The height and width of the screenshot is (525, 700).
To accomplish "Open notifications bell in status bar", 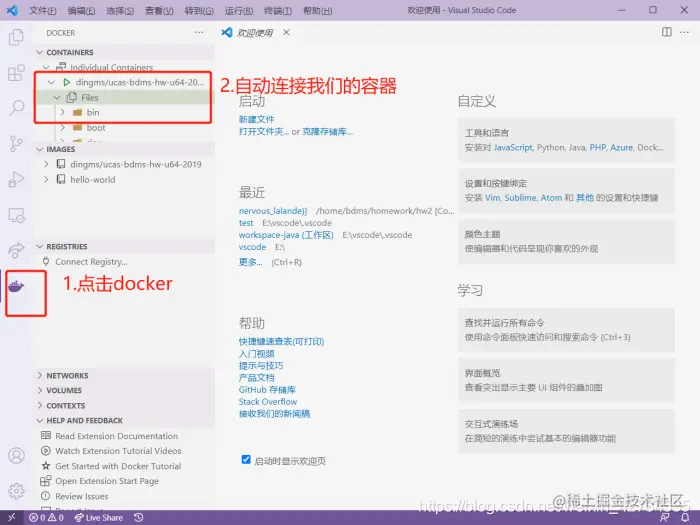I will [685, 517].
